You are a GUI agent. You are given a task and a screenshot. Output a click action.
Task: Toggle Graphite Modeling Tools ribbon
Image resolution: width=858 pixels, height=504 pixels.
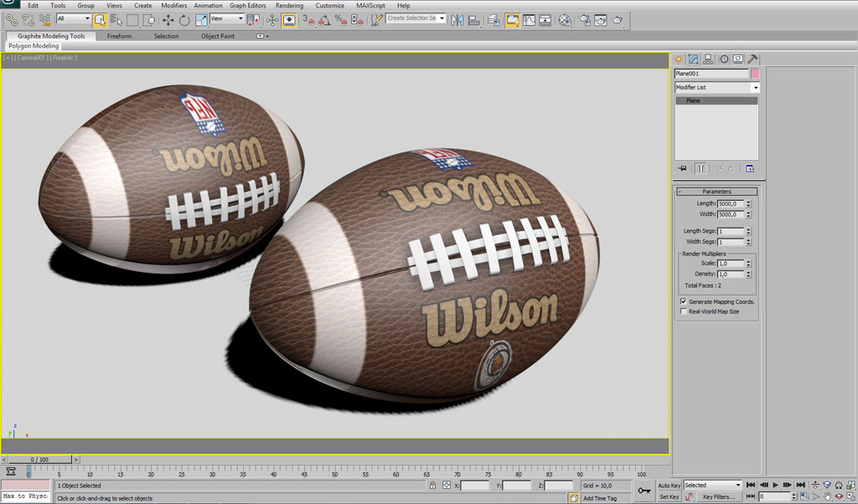coord(512,20)
